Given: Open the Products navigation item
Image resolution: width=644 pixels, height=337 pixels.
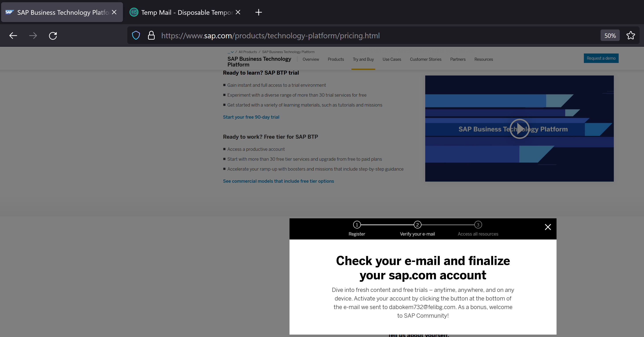Looking at the screenshot, I should [x=336, y=59].
